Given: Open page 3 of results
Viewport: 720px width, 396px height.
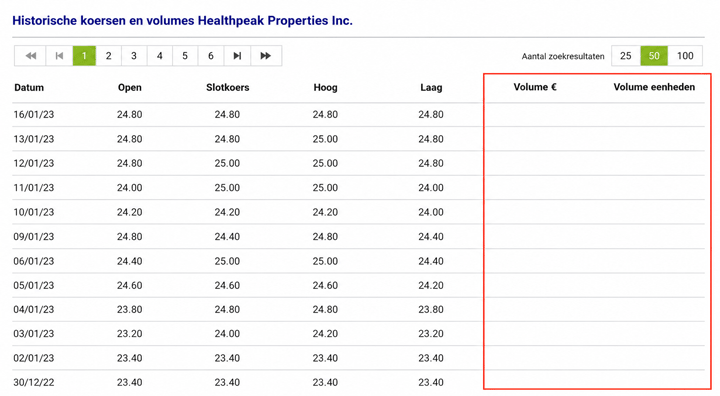Looking at the screenshot, I should click(134, 56).
